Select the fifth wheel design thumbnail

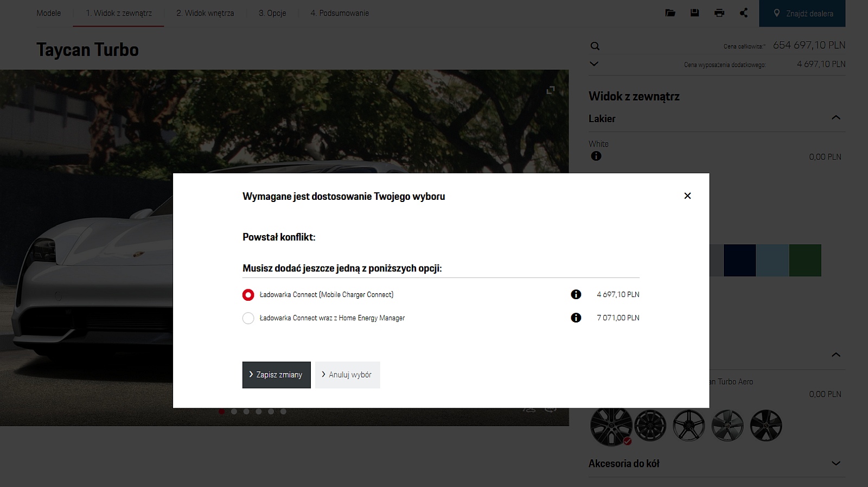click(x=766, y=425)
